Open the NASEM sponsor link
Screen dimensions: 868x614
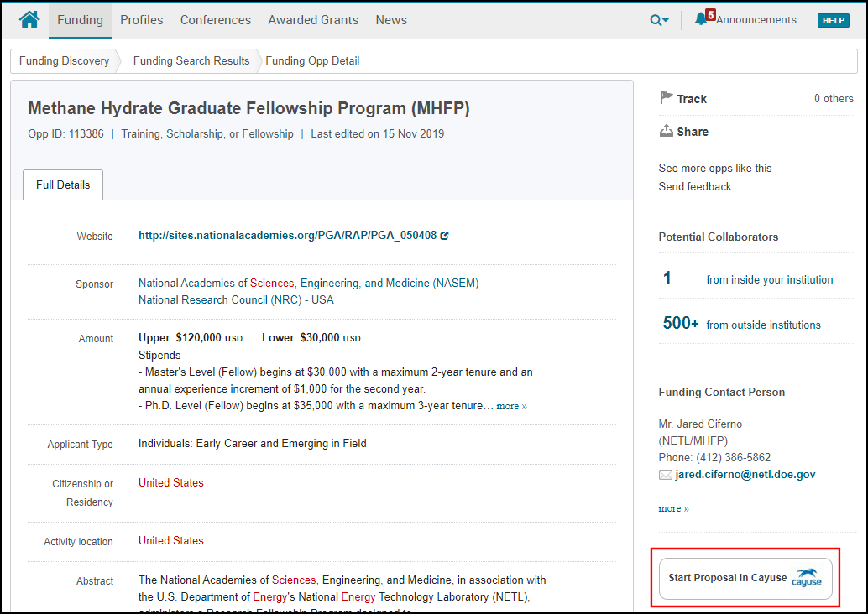pos(308,284)
